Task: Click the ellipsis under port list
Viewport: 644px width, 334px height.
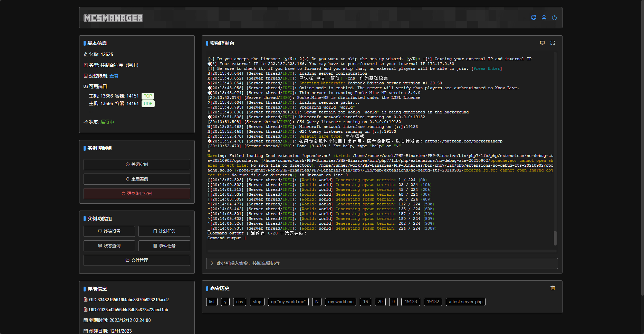Action: tap(91, 112)
